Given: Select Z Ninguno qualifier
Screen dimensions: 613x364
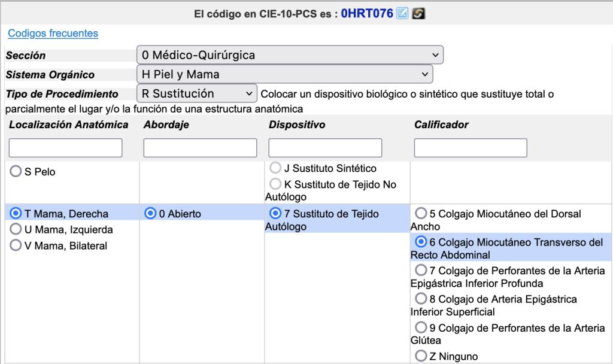Looking at the screenshot, I should point(421,356).
